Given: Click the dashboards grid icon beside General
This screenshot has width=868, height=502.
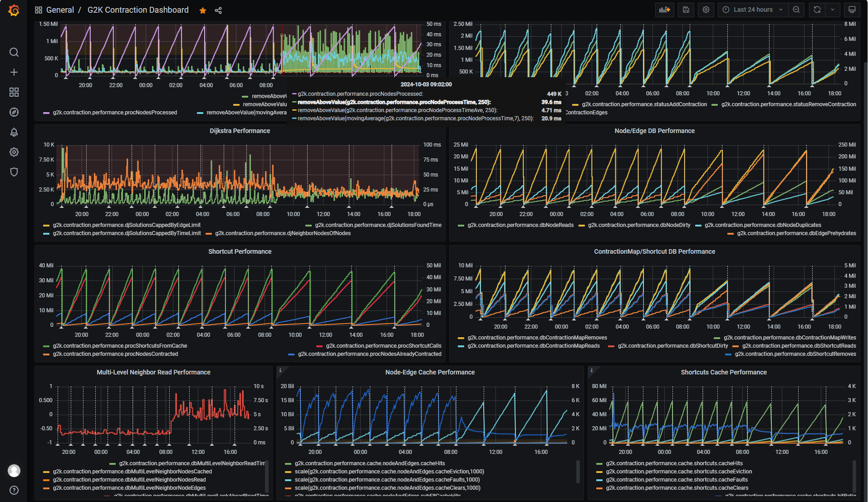Looking at the screenshot, I should (x=39, y=10).
